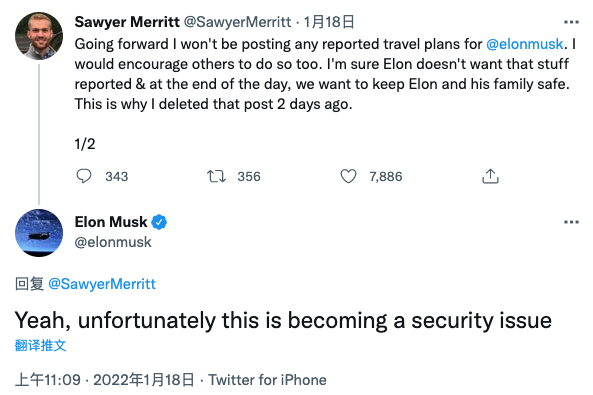This screenshot has width=593, height=395.
Task: Open the Elon Musk display name
Action: 111,222
